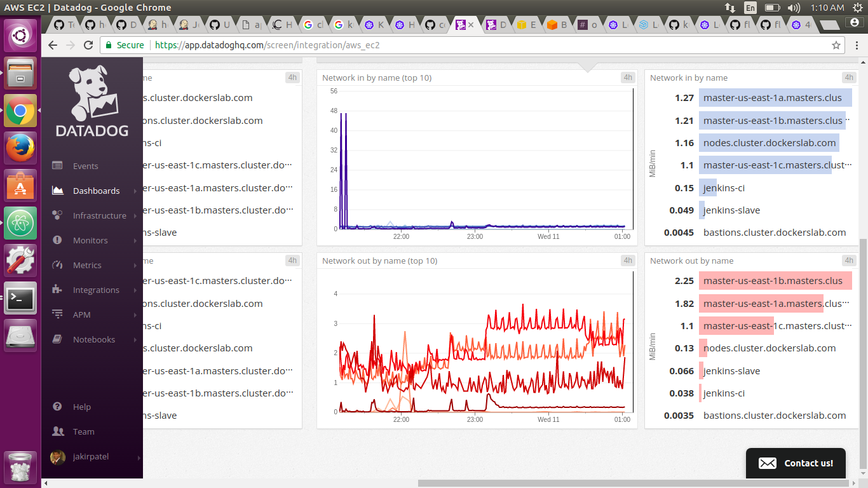
Task: Open the 1:10 AM clock indicator
Action: 827,8
